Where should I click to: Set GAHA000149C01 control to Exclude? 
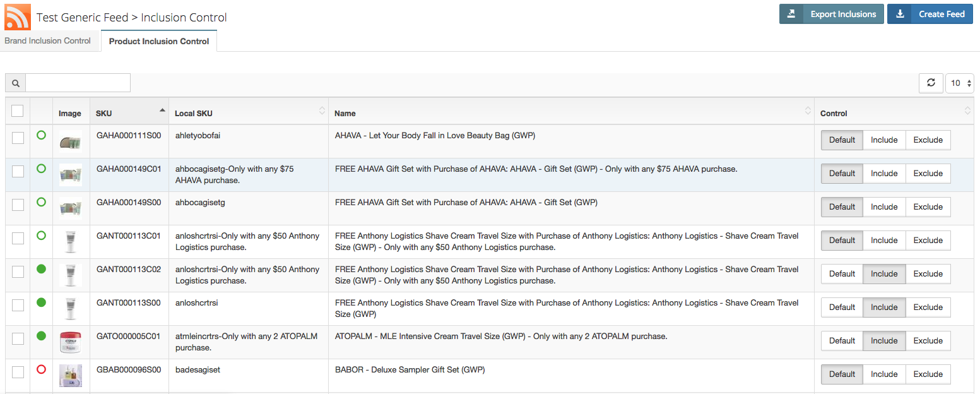[928, 174]
